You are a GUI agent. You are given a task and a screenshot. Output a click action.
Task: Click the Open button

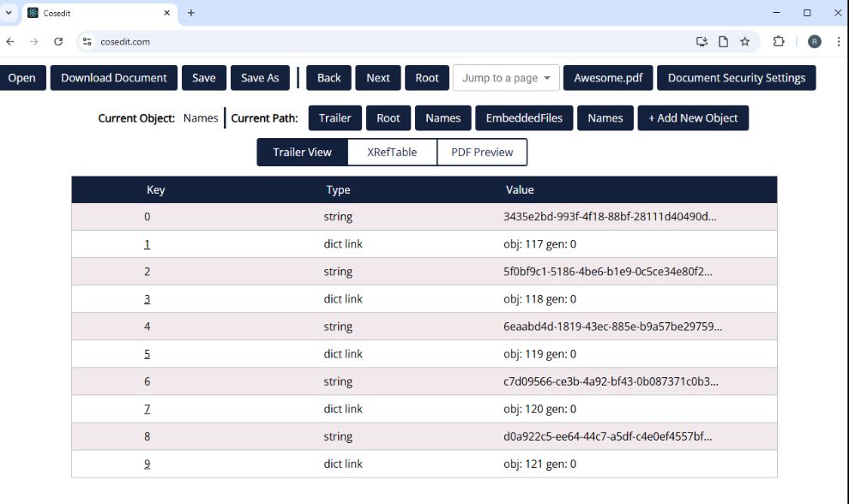pos(21,78)
